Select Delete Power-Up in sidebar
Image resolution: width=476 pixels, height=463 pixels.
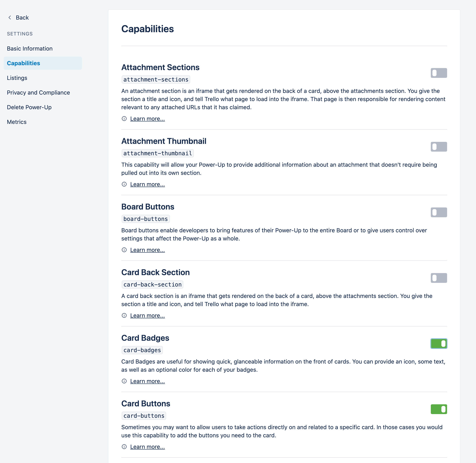click(29, 107)
